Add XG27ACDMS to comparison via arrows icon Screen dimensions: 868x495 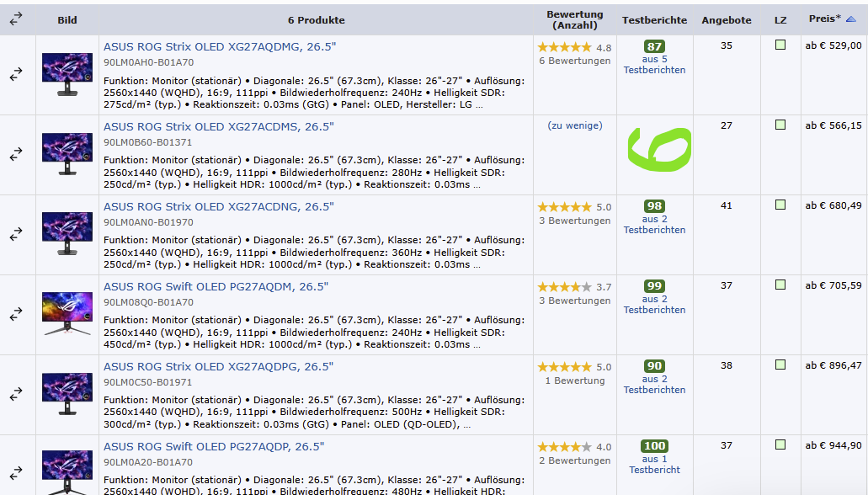16,153
